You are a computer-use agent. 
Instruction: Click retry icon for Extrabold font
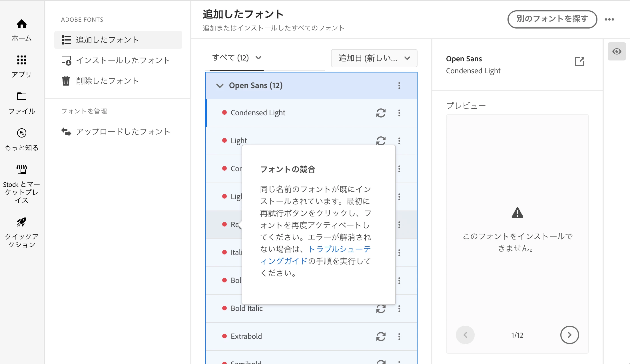(381, 337)
